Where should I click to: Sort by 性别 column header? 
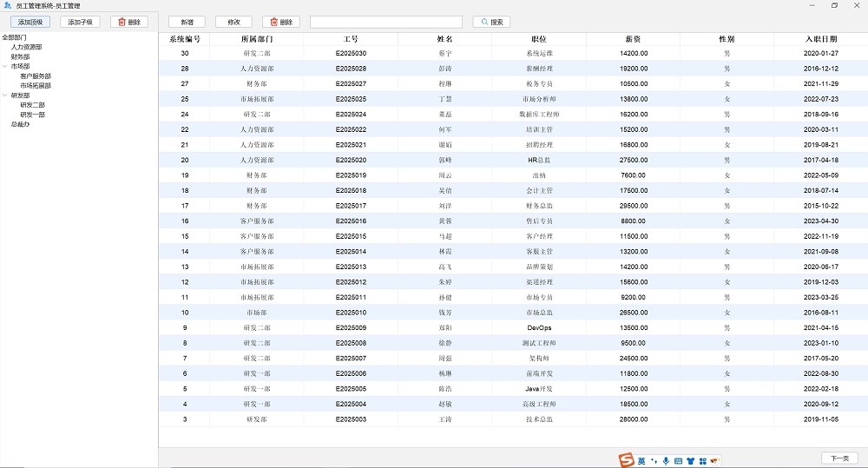[727, 39]
